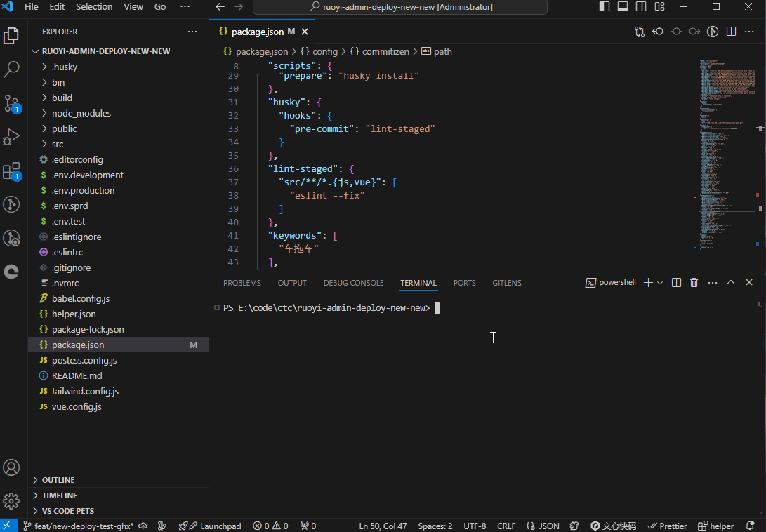This screenshot has width=766, height=532.
Task: Expand the public folder
Action: click(119, 129)
